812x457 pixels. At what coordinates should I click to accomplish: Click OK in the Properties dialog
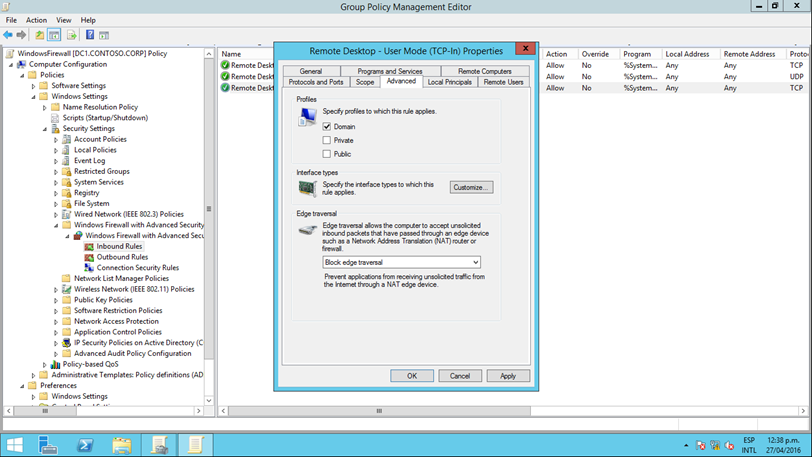(412, 376)
